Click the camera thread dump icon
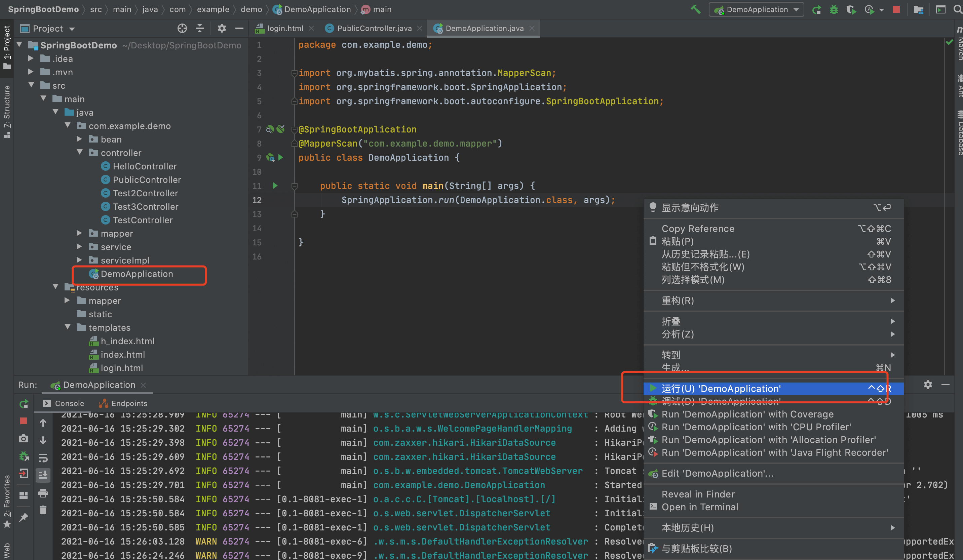The height and width of the screenshot is (560, 963). [24, 439]
